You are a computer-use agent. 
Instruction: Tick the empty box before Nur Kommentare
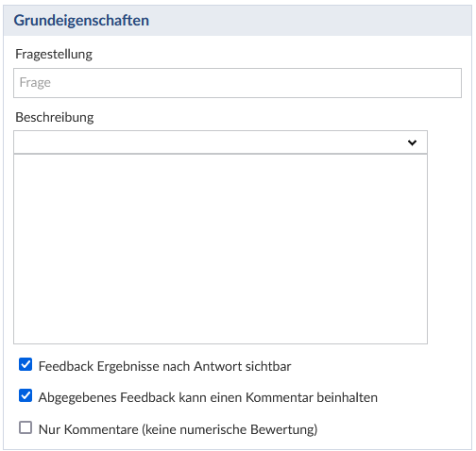click(x=25, y=427)
